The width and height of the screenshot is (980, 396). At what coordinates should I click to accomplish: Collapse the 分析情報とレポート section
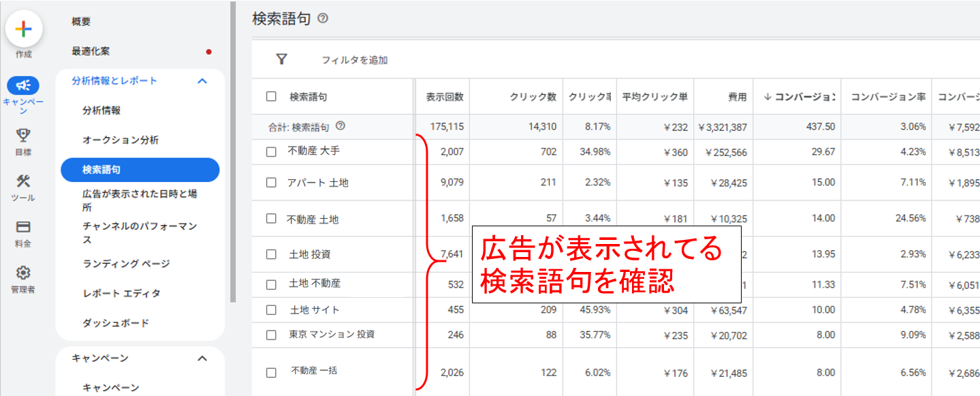(202, 81)
